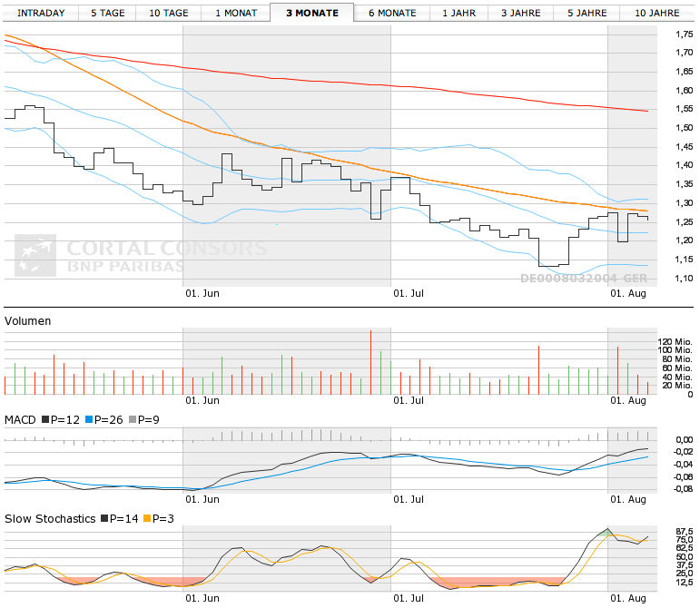Click the active 3 MONATE tab

[x=311, y=13]
